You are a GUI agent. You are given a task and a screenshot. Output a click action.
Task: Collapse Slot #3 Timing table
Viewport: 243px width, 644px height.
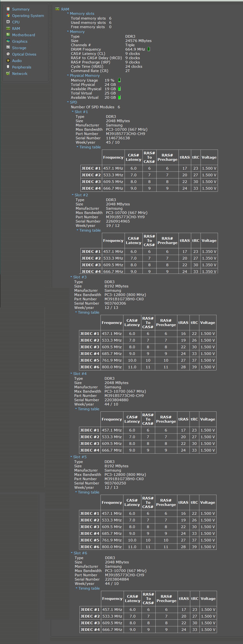pyautogui.click(x=76, y=312)
